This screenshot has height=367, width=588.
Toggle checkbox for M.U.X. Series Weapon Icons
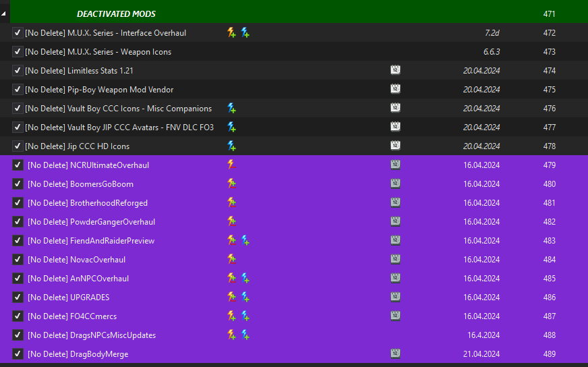[18, 51]
